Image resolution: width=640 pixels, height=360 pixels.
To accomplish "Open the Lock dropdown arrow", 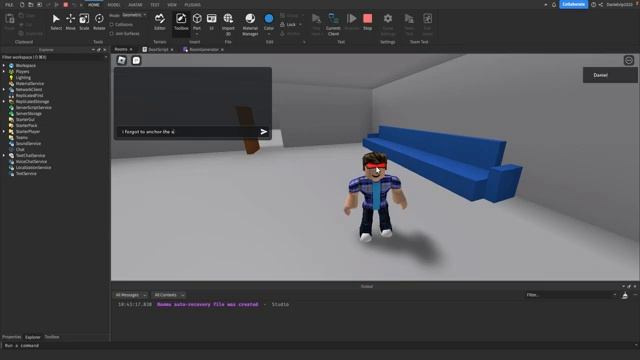I will 300,24.
